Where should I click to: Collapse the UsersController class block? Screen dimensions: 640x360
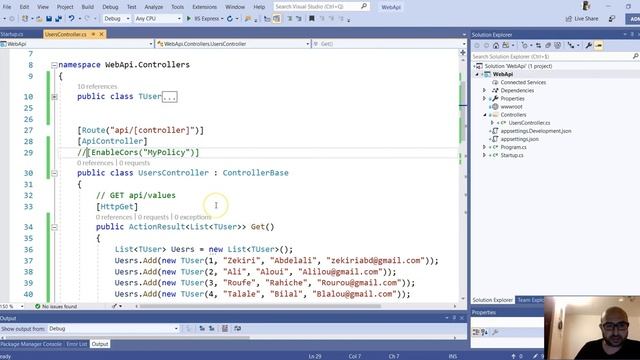coord(54,173)
